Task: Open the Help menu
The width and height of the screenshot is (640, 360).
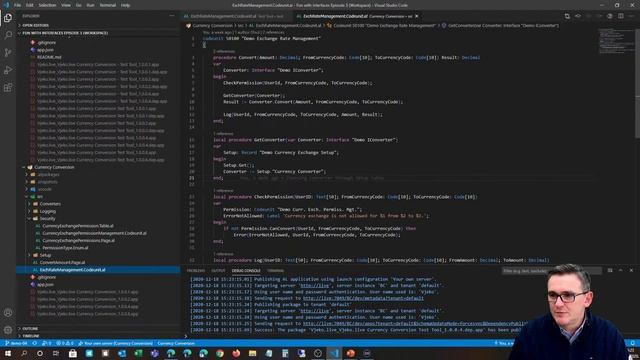Action: (125, 5)
